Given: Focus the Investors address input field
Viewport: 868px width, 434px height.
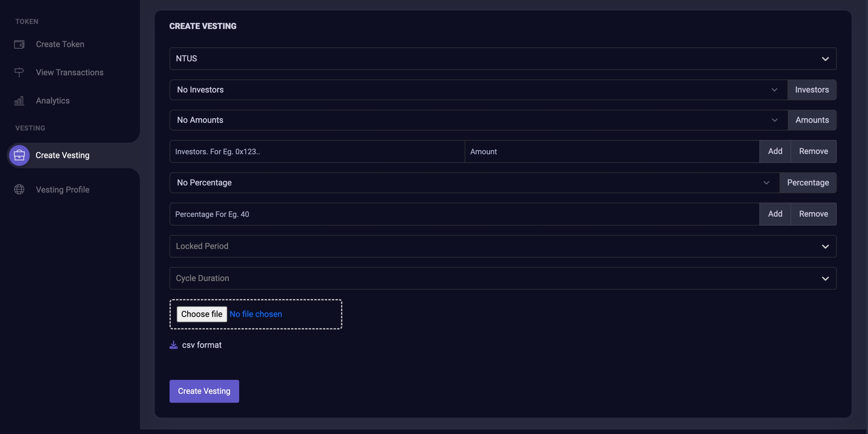Looking at the screenshot, I should point(316,151).
